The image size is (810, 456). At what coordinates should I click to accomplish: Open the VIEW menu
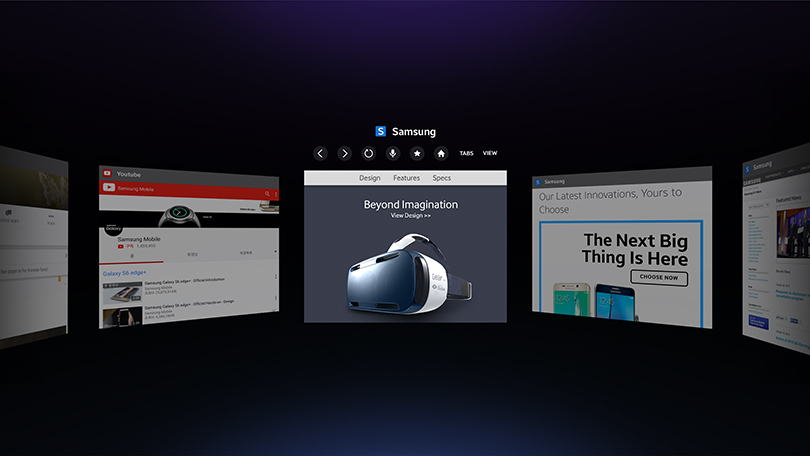pos(490,153)
